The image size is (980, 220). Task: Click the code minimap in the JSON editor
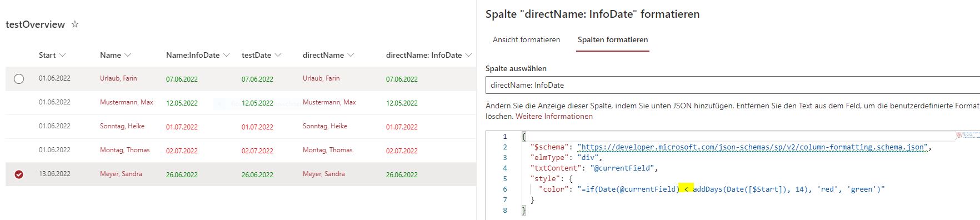click(x=967, y=135)
